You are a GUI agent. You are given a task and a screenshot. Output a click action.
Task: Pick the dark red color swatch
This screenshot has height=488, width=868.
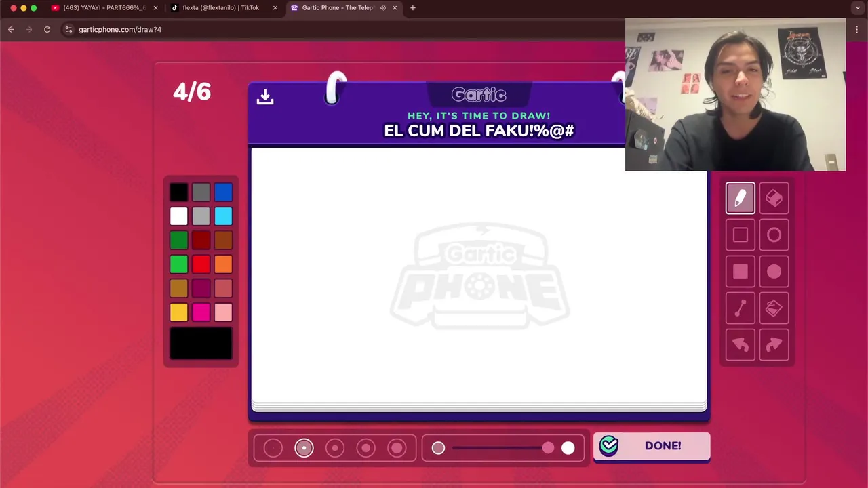(201, 240)
